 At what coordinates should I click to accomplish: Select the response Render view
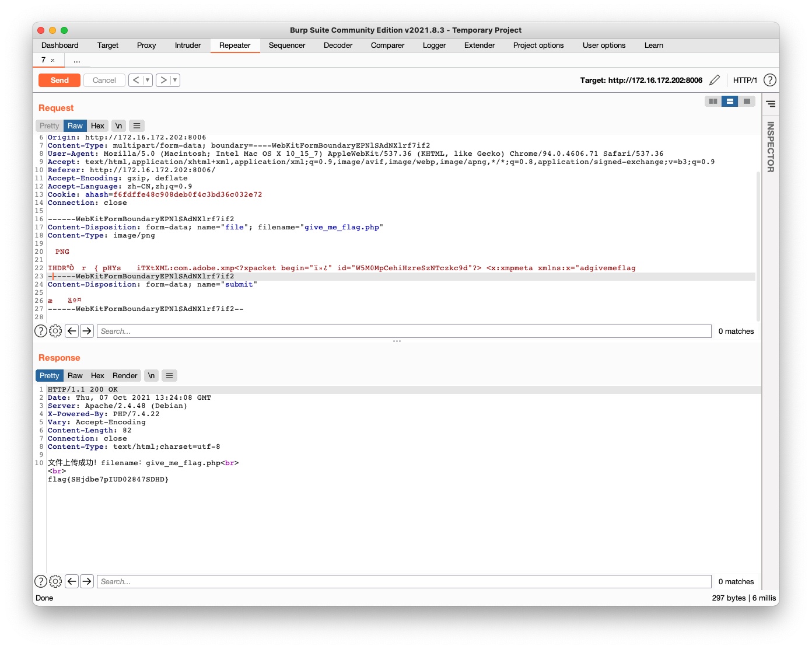coord(125,375)
